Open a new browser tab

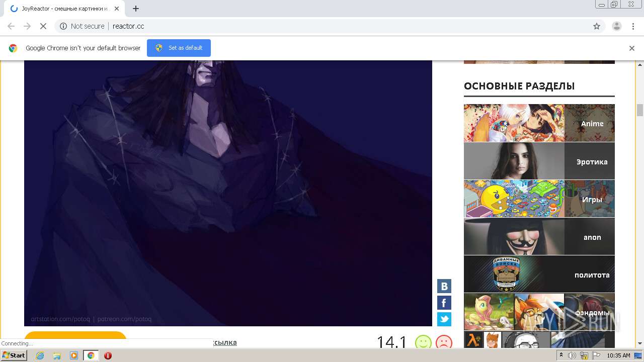coord(136,9)
